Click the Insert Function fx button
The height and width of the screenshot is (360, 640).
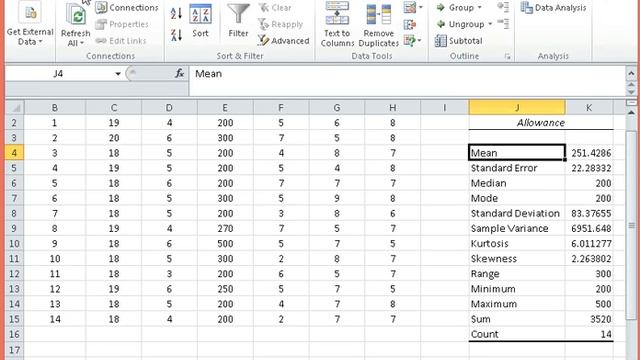179,73
